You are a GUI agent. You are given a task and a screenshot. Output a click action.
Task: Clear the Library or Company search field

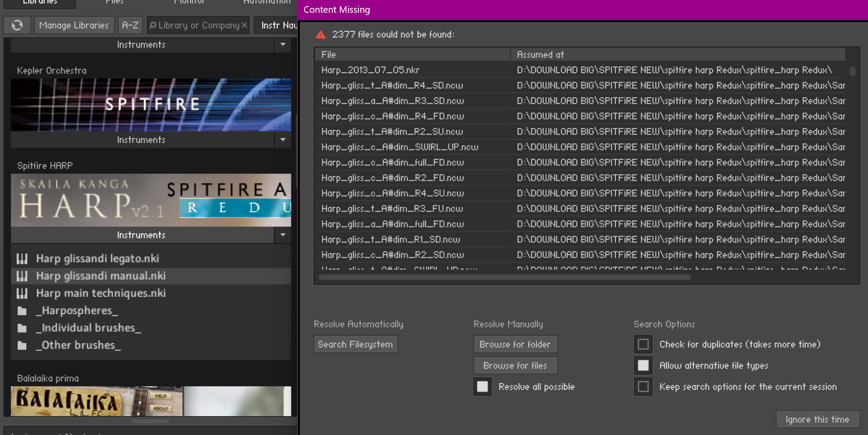[x=244, y=25]
